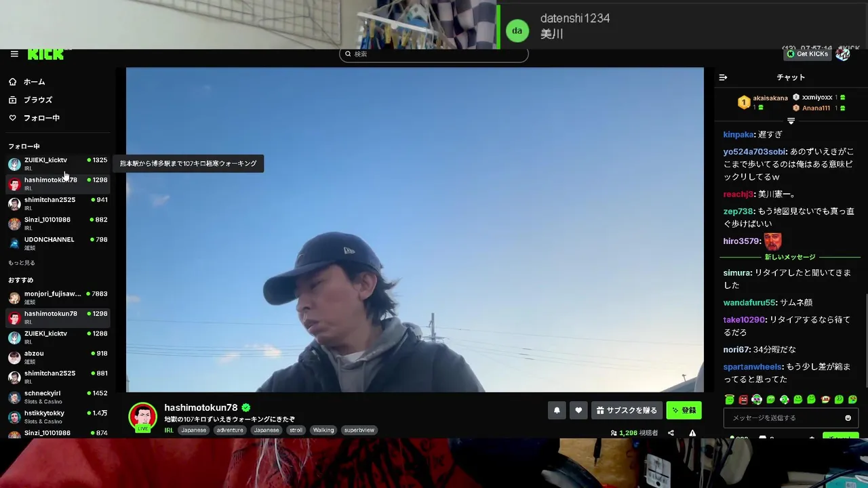Toggle the heart follow button
This screenshot has height=488, width=868.
coord(578,410)
